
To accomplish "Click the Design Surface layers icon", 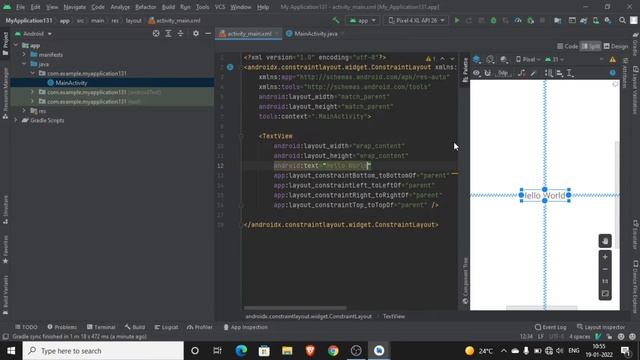I will (x=477, y=60).
